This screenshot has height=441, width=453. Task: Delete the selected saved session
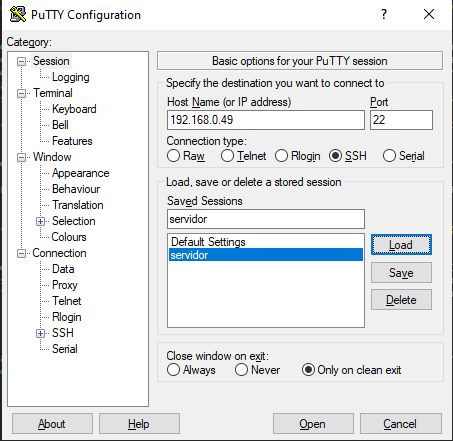click(x=401, y=300)
